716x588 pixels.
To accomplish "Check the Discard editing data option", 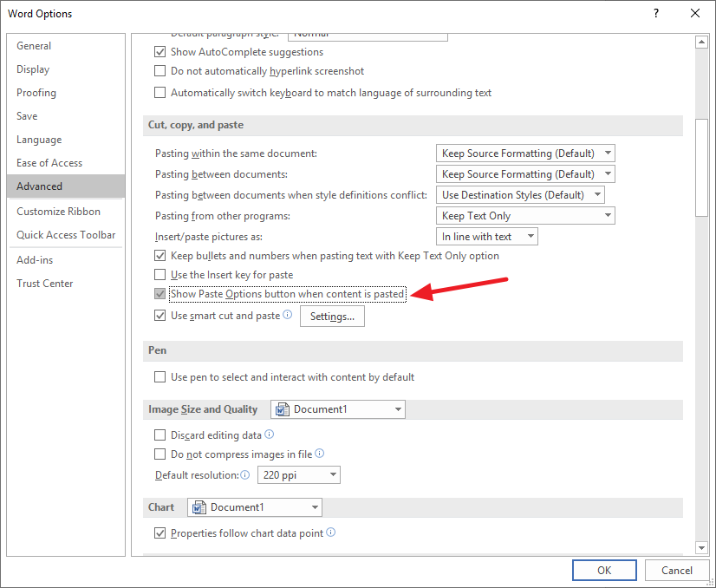I will pos(159,435).
